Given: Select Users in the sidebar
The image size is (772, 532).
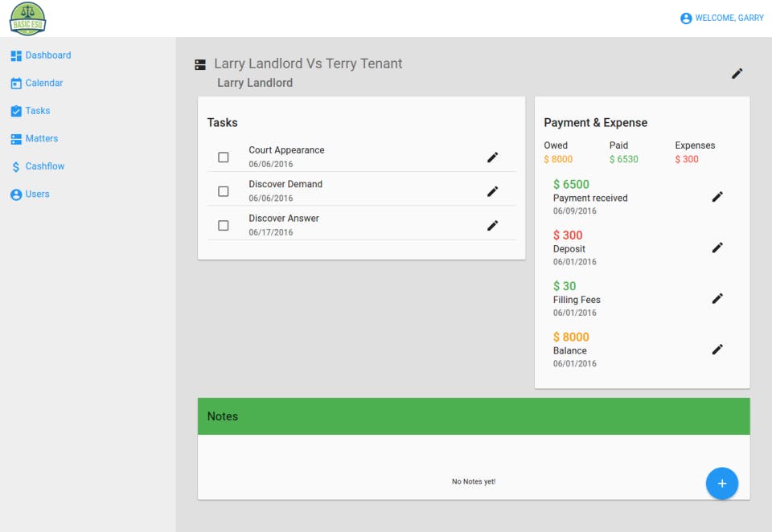Looking at the screenshot, I should pyautogui.click(x=37, y=194).
